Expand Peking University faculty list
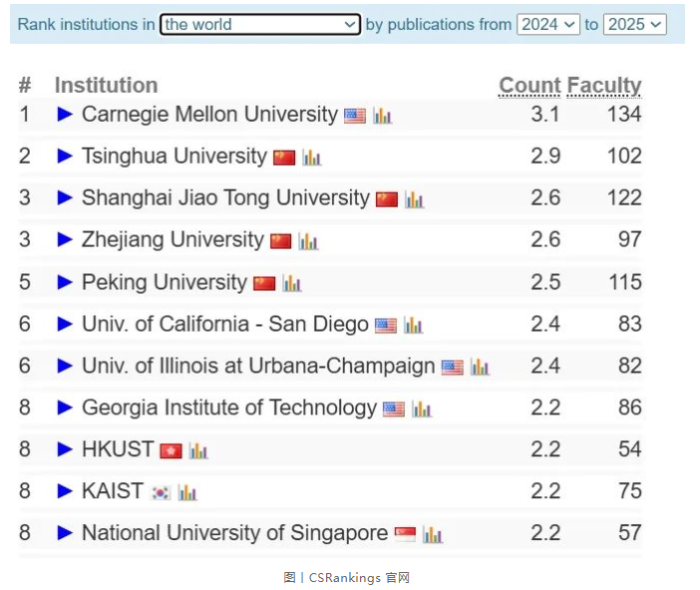This screenshot has height=590, width=700. tap(65, 282)
